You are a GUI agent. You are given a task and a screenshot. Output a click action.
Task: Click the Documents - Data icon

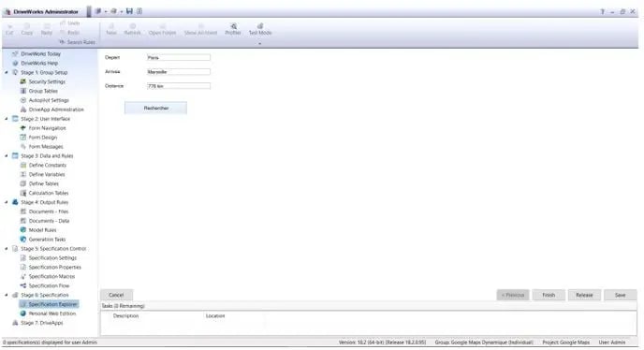coord(23,221)
